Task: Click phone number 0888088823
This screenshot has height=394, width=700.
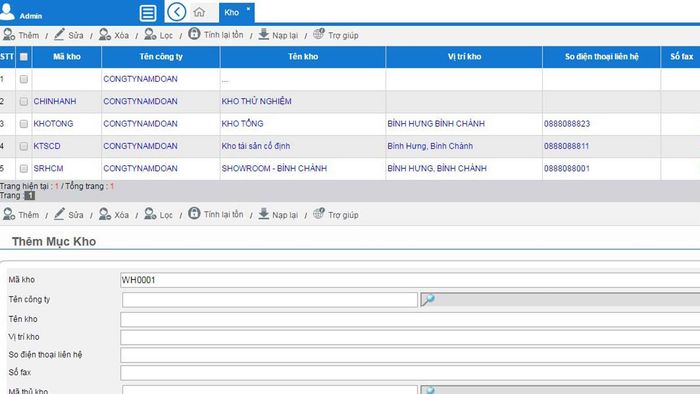Action: click(567, 124)
